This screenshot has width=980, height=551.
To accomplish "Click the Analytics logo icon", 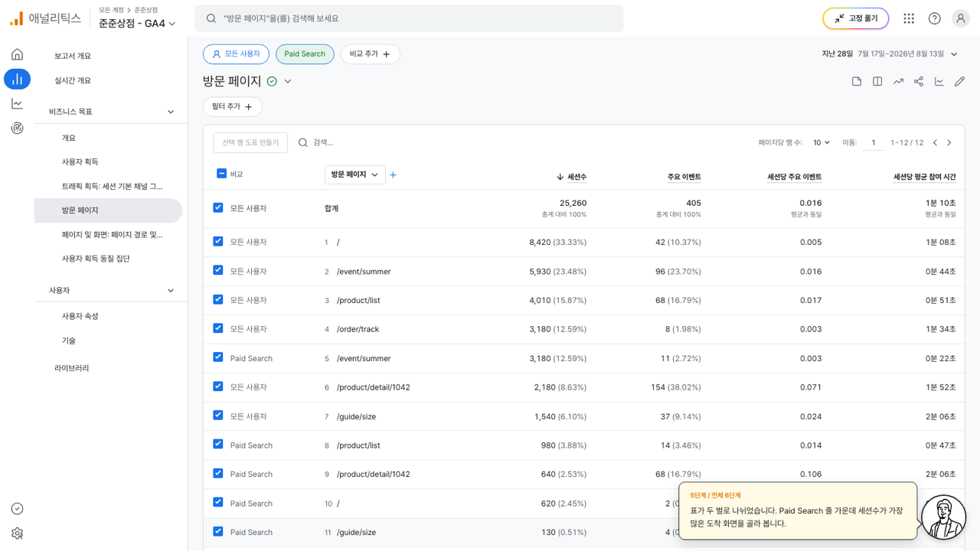I will tap(16, 18).
